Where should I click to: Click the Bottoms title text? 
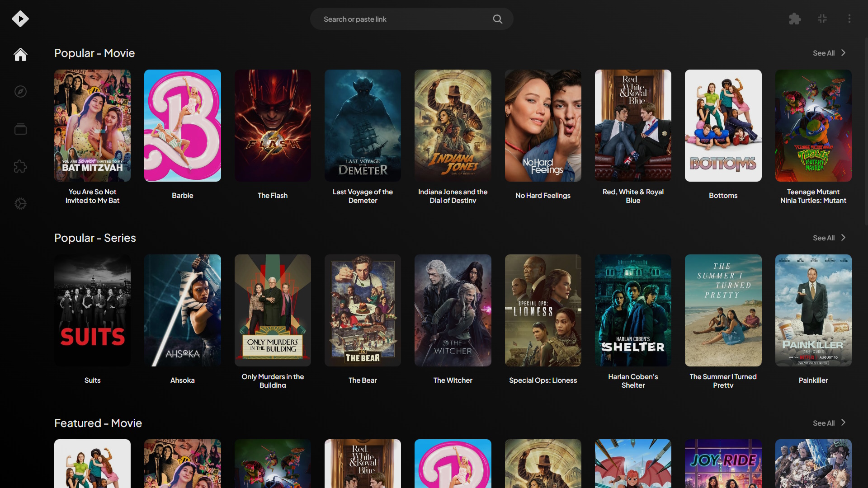(723, 195)
